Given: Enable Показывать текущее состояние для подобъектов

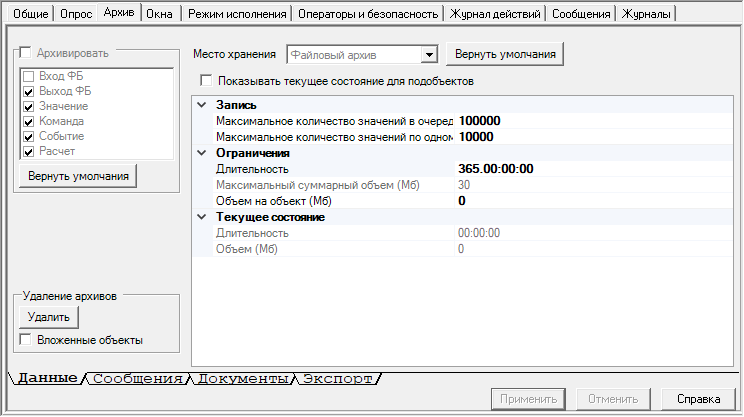Looking at the screenshot, I should click(206, 81).
